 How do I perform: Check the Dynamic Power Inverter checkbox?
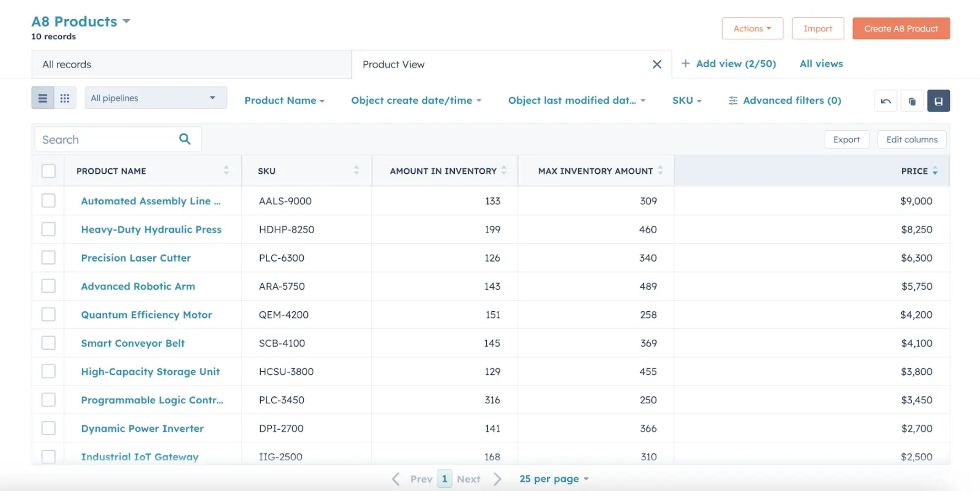pyautogui.click(x=48, y=428)
